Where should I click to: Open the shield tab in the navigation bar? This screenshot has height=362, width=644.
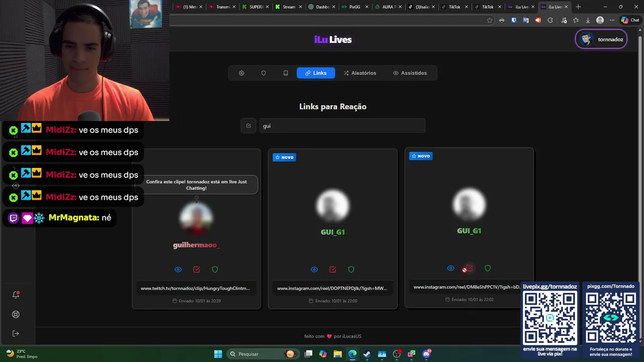pyautogui.click(x=264, y=73)
